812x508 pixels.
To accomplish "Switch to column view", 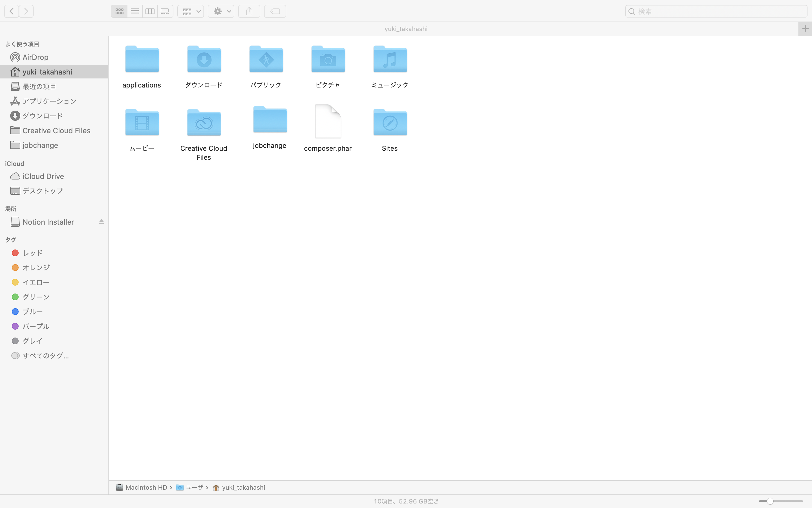I will [x=150, y=11].
